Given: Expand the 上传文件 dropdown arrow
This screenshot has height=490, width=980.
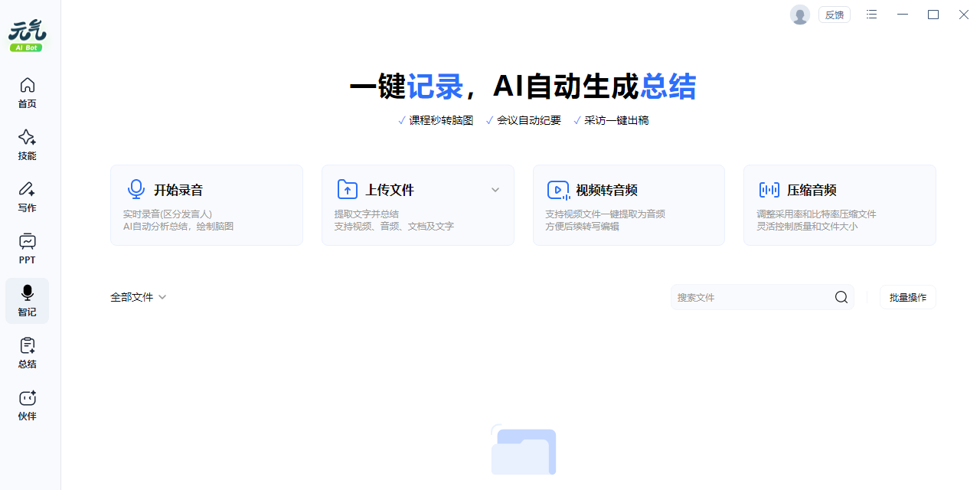Looking at the screenshot, I should (x=495, y=189).
